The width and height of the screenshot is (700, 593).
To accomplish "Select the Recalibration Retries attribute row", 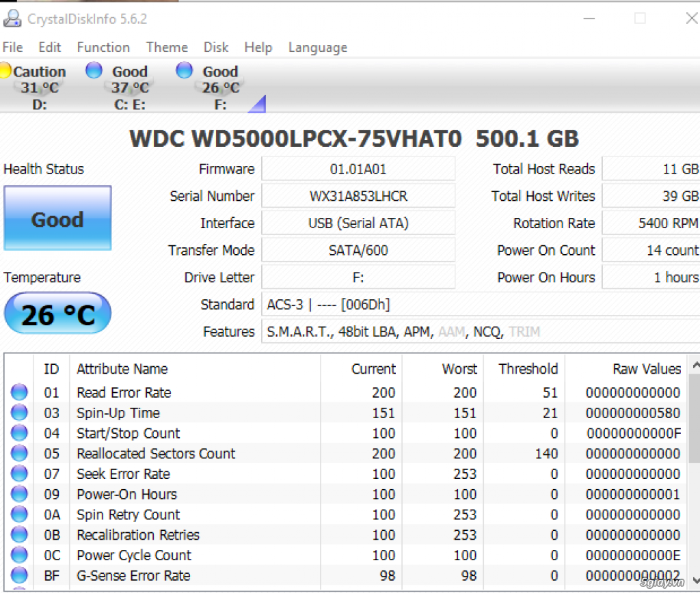I will pos(347,534).
